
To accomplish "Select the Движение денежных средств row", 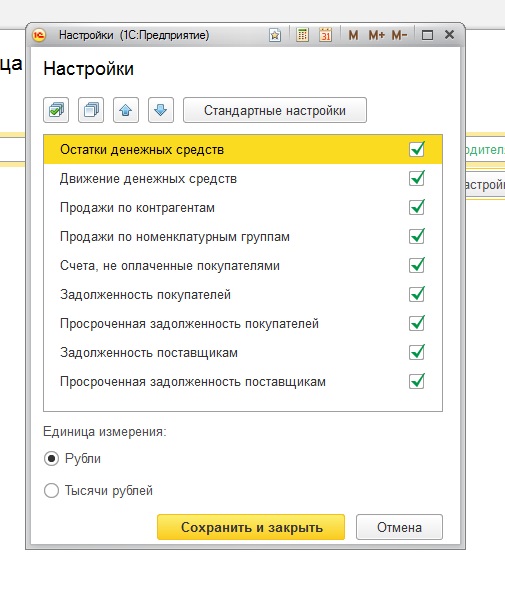I will coord(243,179).
